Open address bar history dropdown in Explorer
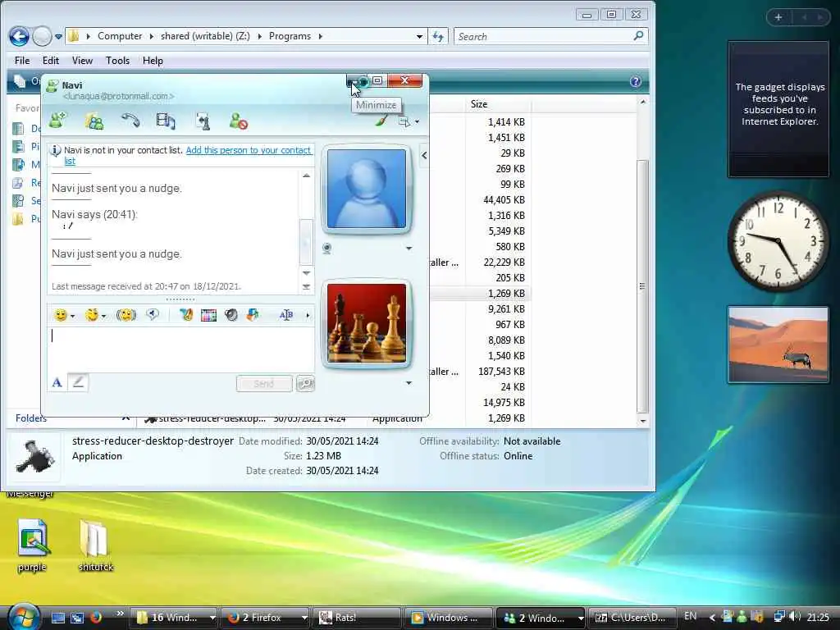Screen dimensions: 840x630 [x=419, y=36]
